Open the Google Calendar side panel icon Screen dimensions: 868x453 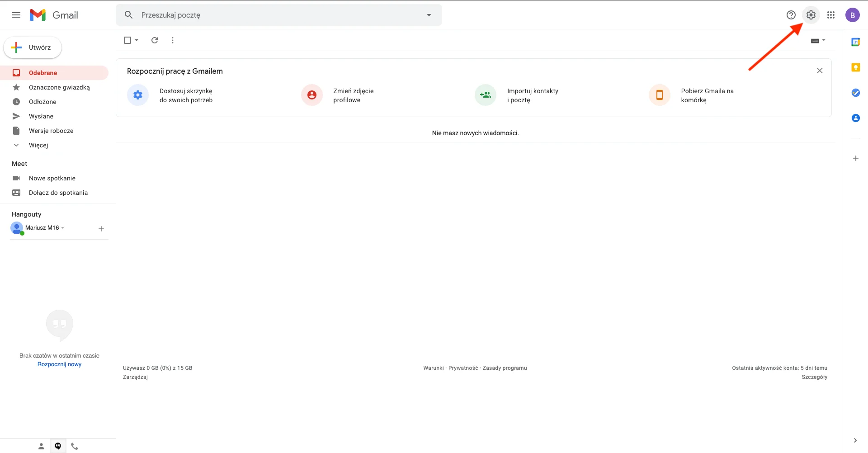click(x=855, y=42)
